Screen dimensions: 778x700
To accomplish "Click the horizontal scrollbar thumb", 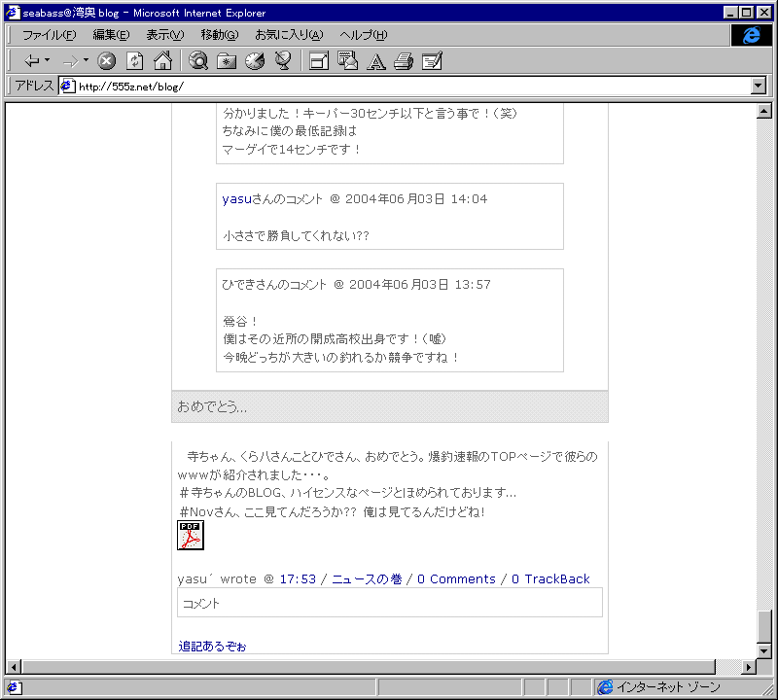I will [x=369, y=667].
